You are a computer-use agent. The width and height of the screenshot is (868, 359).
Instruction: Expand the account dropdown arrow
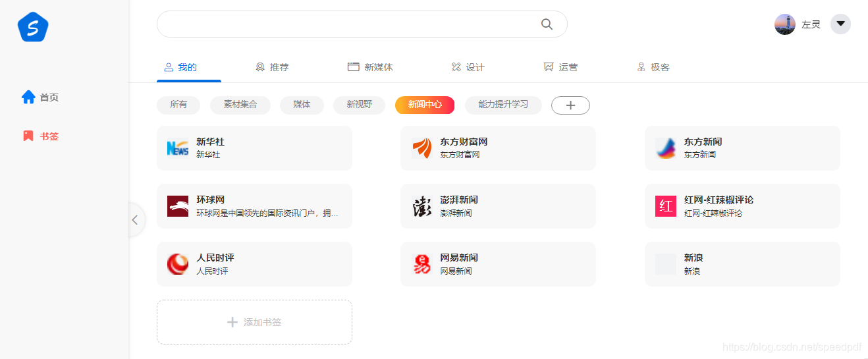click(x=840, y=24)
